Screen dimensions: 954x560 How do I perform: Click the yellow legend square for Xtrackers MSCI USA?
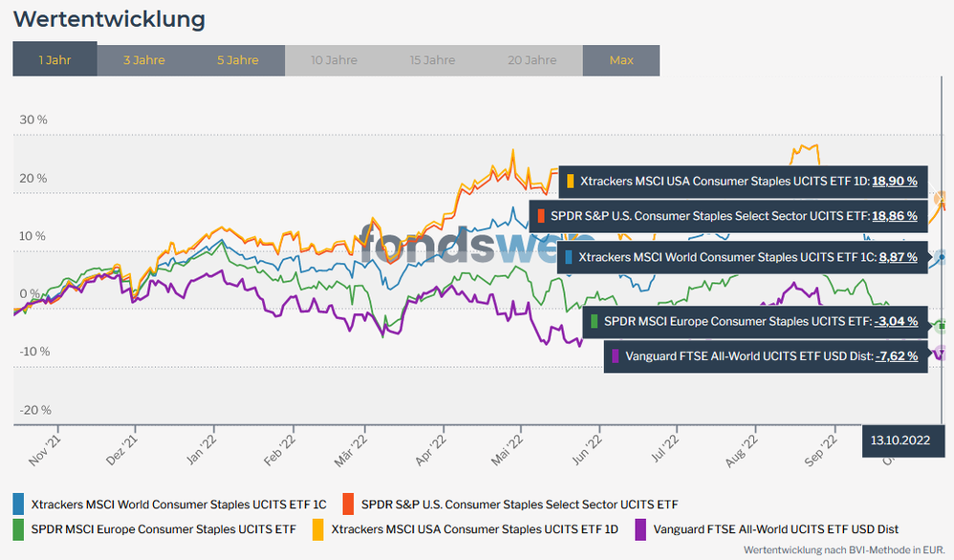(x=318, y=528)
